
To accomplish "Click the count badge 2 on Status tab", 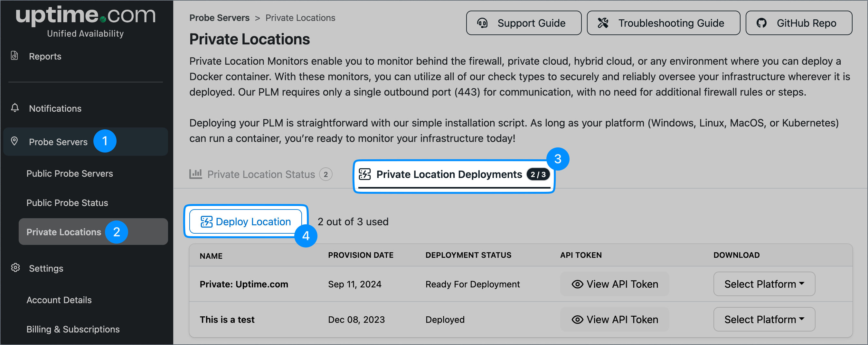I will [x=326, y=174].
